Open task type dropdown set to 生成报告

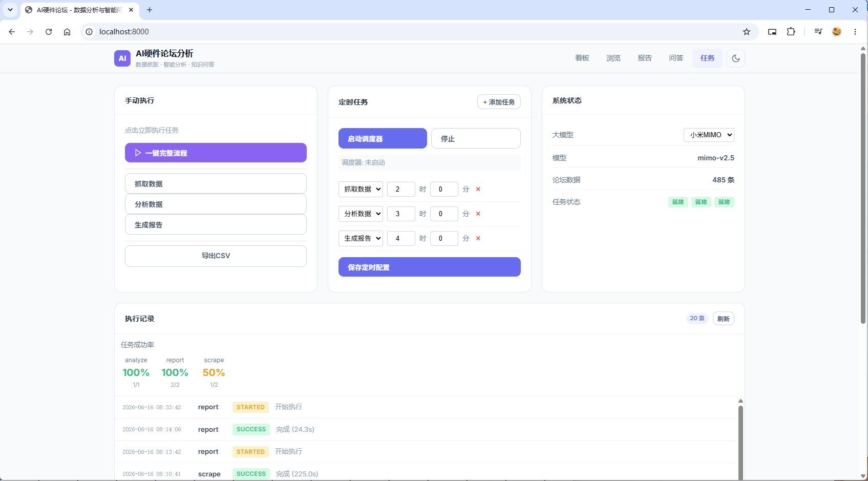click(361, 238)
